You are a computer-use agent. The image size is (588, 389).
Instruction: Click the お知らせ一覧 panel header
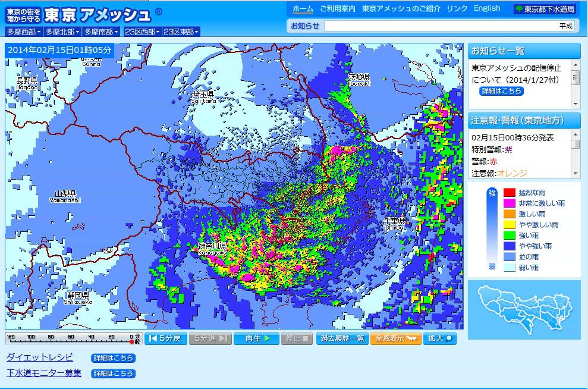524,51
